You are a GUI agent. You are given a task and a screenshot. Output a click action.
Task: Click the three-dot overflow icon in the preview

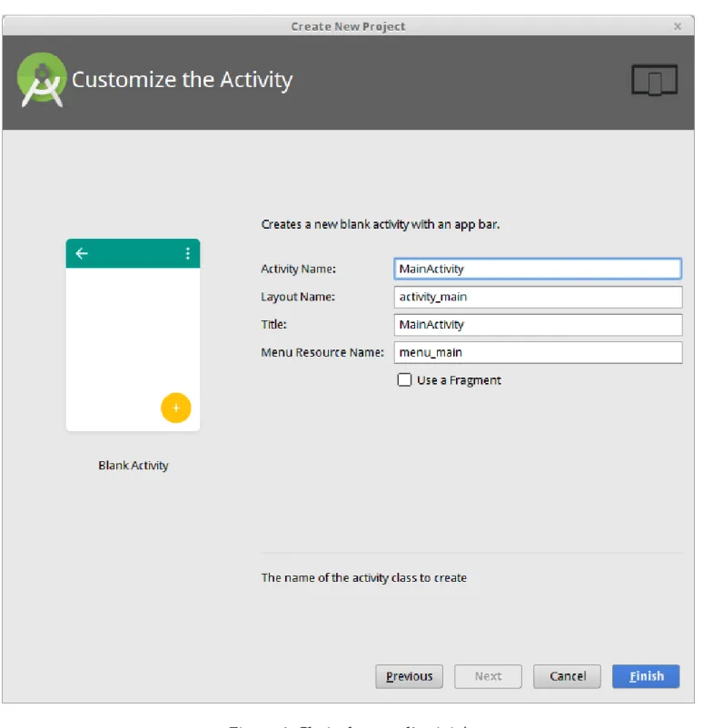[x=188, y=253]
